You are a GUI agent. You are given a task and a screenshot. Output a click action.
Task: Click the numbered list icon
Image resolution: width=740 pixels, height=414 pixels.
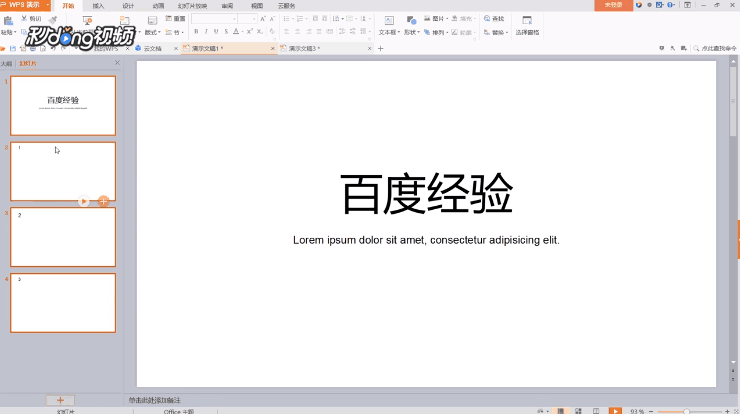(300, 19)
